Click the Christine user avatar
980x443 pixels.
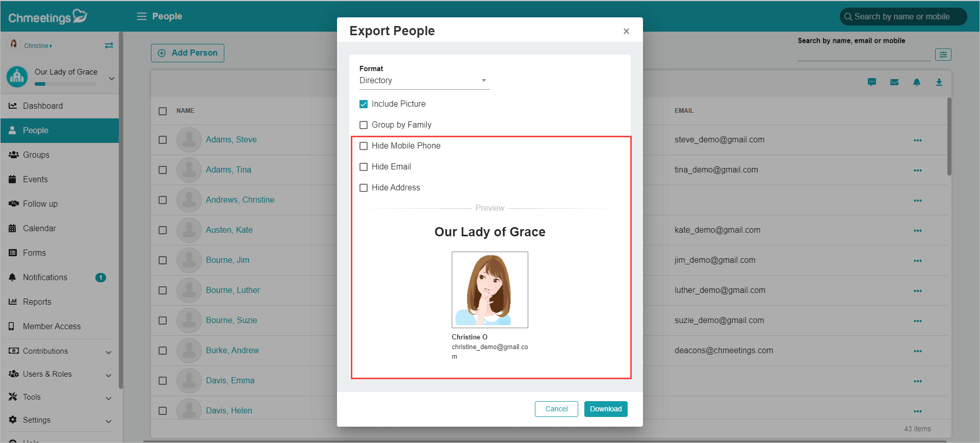click(14, 44)
